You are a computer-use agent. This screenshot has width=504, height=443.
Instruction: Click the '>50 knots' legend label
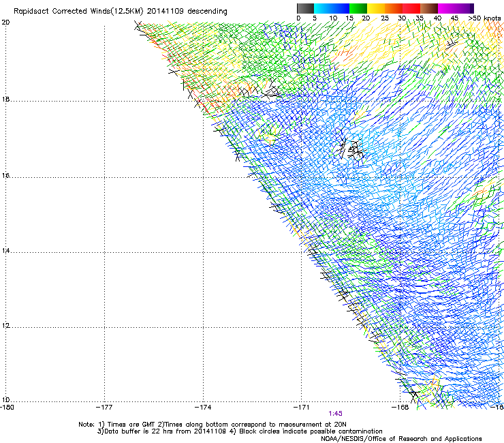(x=484, y=18)
